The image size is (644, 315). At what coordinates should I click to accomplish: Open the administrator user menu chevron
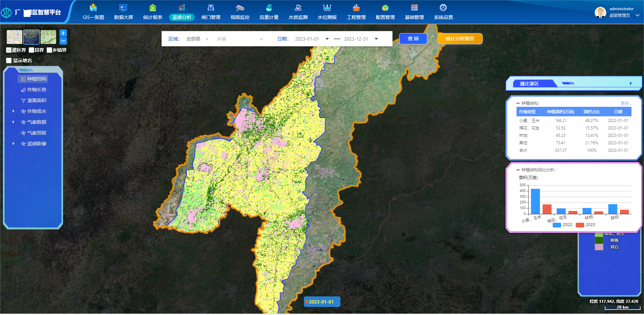tap(637, 15)
